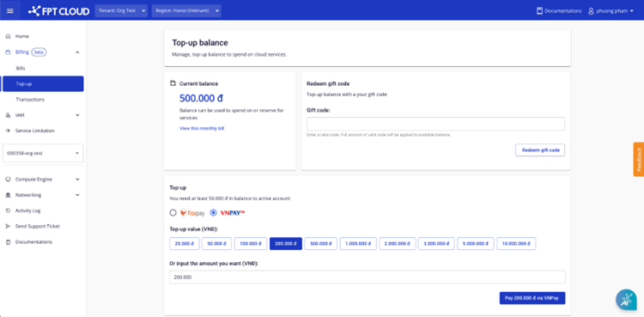Viewport: 644px width, 317px height.
Task: Click the Documentations book icon in header
Action: click(x=540, y=10)
